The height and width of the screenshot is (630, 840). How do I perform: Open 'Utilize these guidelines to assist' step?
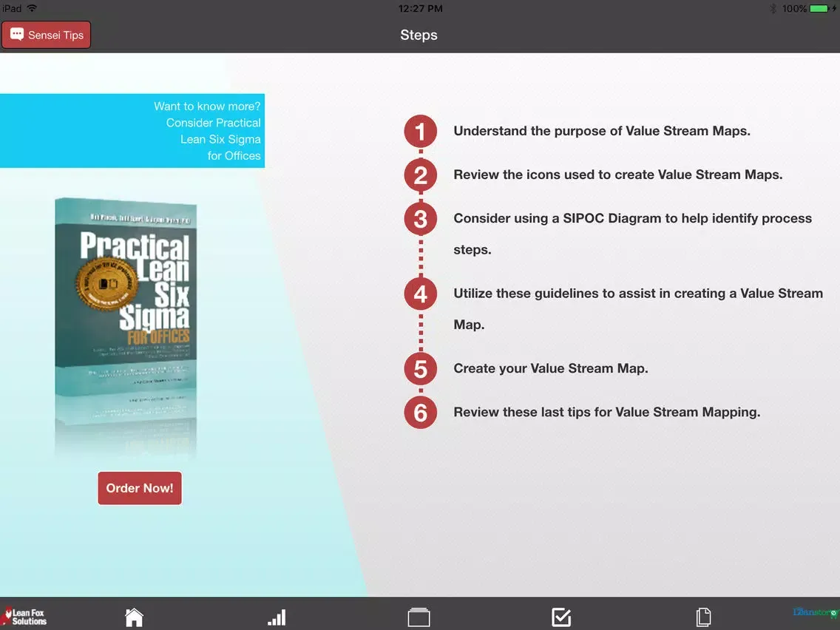pyautogui.click(x=638, y=308)
